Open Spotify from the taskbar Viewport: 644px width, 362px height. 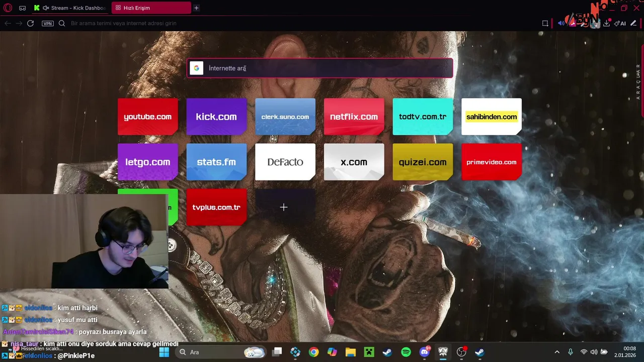406,352
